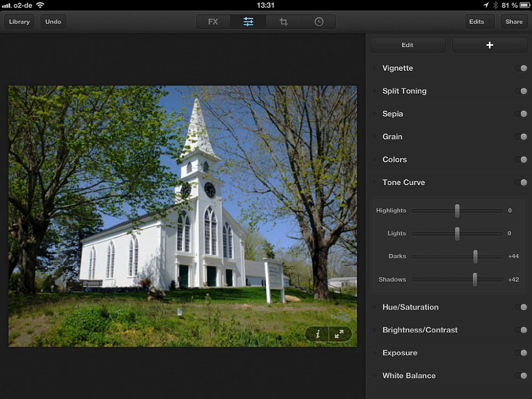Expand photo to fullscreen view
Viewport: 532px width, 399px height.
339,334
